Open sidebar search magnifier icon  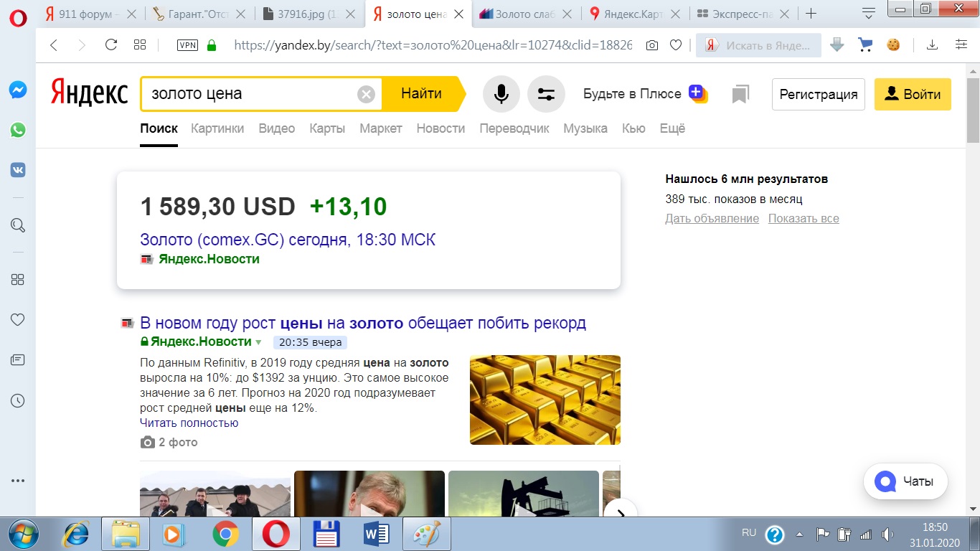[x=18, y=225]
